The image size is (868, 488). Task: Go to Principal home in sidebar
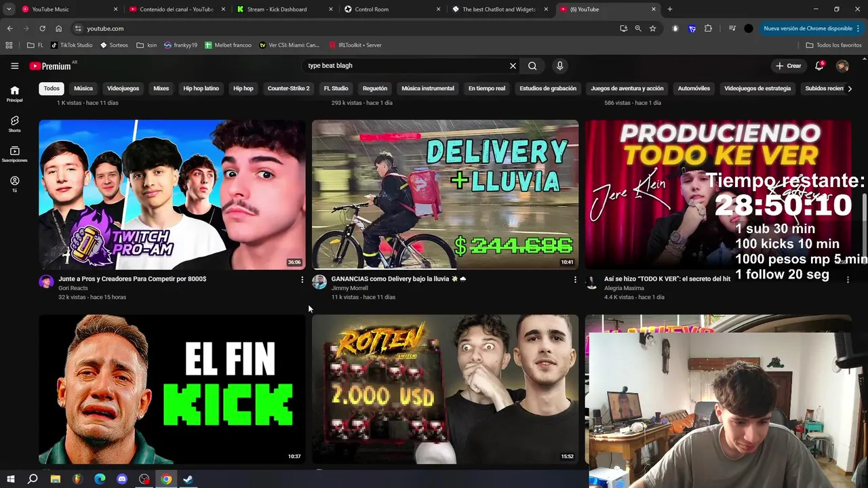pos(14,94)
